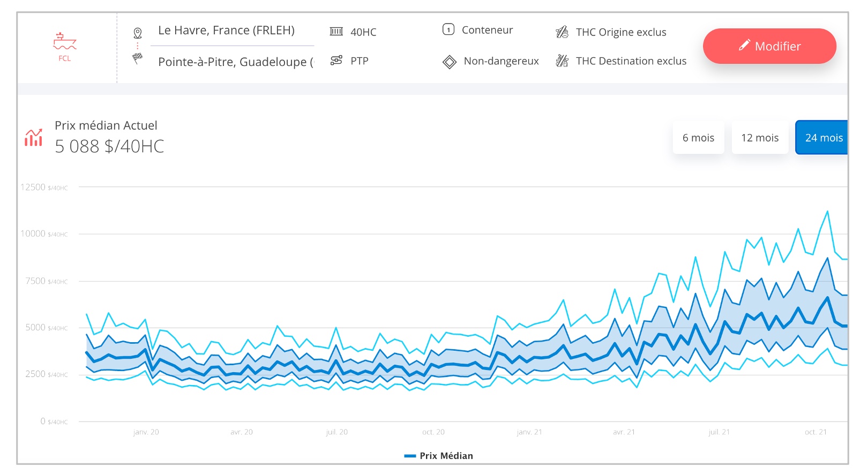Click the origin location pin icon
Image resolution: width=868 pixels, height=473 pixels.
(138, 33)
